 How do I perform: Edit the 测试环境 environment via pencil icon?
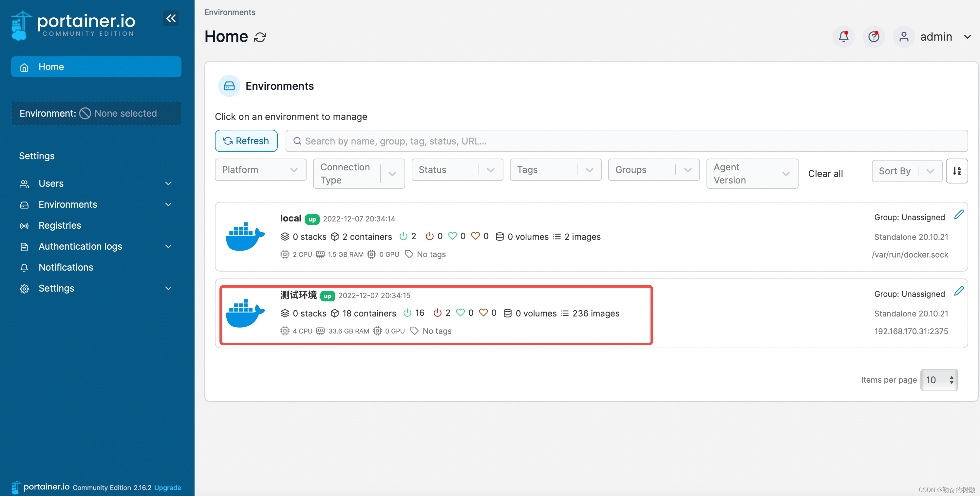tap(958, 291)
